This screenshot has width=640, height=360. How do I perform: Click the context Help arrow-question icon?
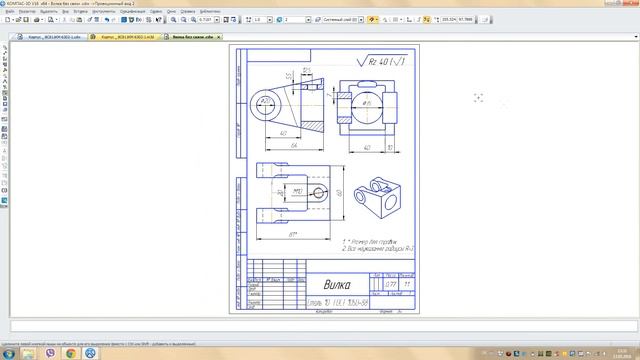pos(158,20)
